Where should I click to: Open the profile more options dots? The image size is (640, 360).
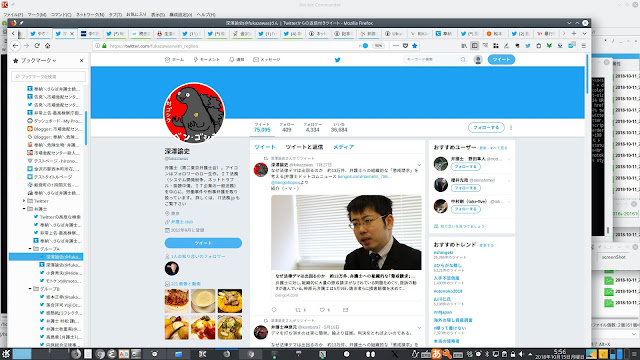pyautogui.click(x=511, y=127)
